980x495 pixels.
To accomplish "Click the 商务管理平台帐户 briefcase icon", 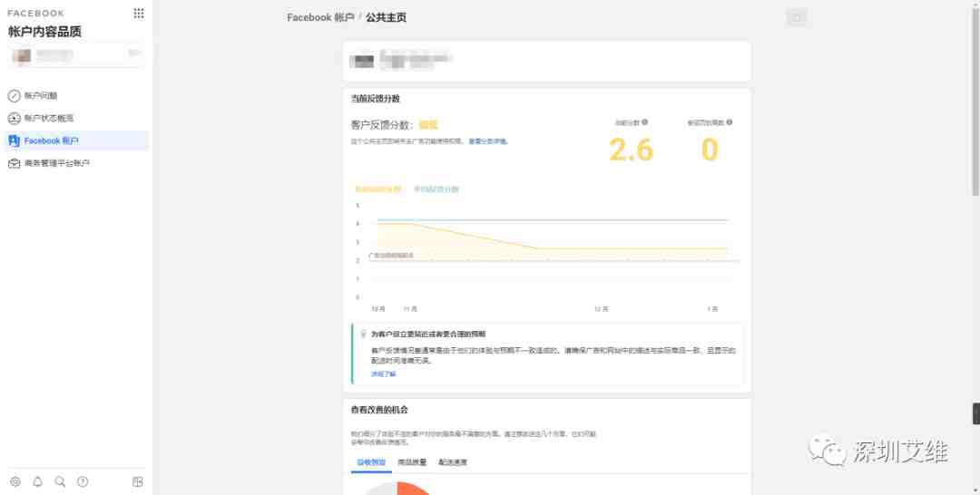I will coord(14,163).
